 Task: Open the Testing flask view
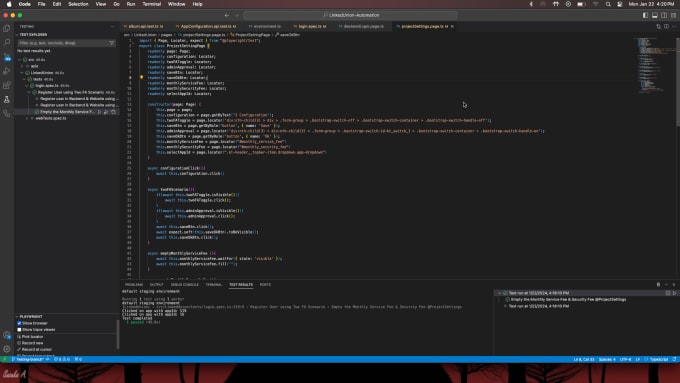(x=7, y=99)
